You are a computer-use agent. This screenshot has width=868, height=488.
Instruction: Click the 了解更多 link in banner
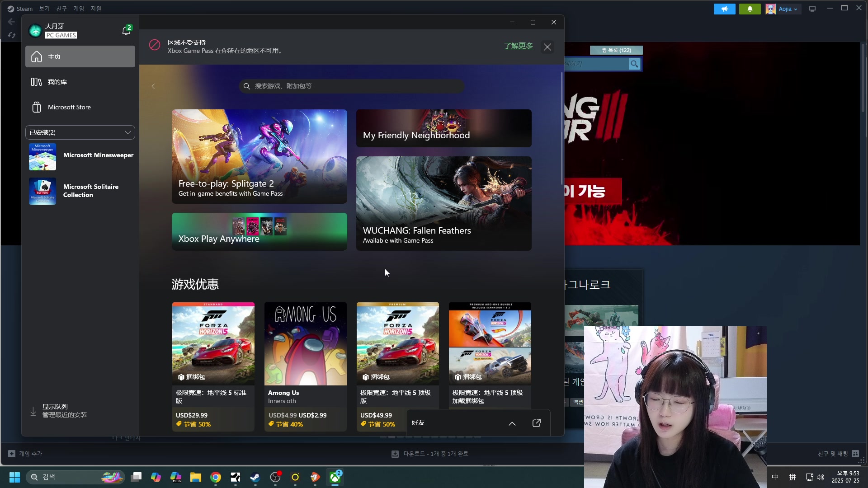[x=519, y=46]
